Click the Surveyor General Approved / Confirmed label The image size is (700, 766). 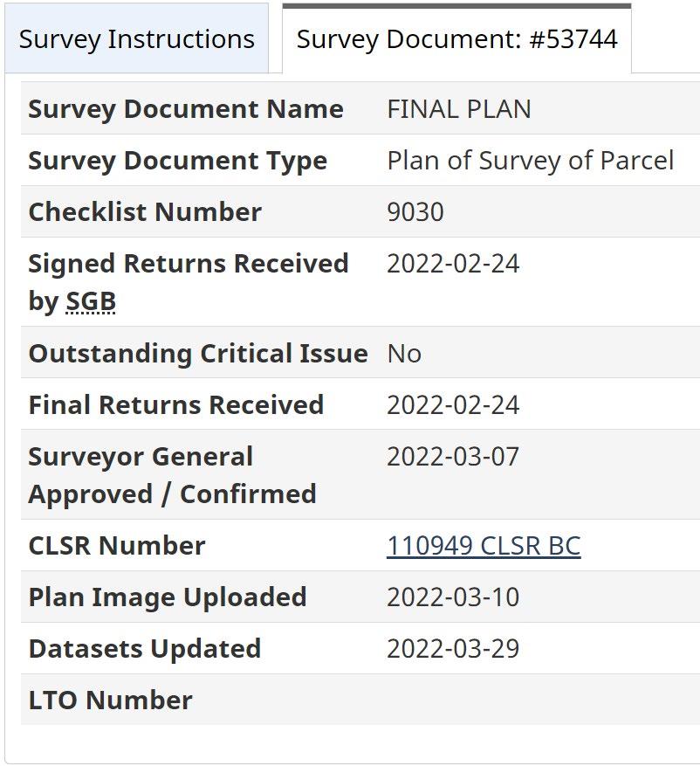[x=172, y=475]
